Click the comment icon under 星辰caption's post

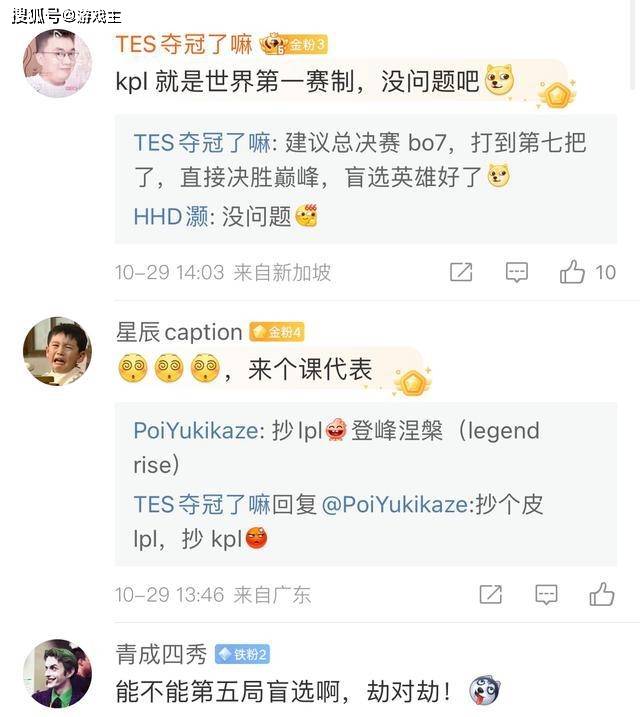click(546, 594)
